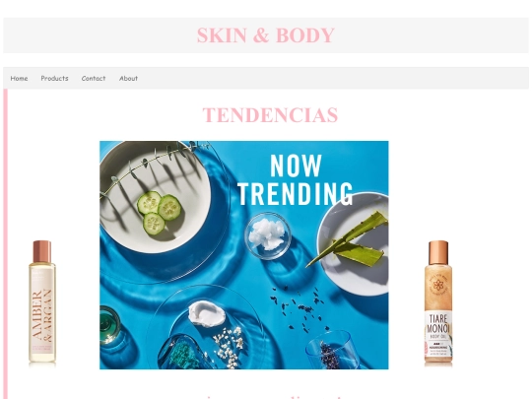The image size is (532, 399).
Task: Visit the About page link
Action: click(x=128, y=79)
